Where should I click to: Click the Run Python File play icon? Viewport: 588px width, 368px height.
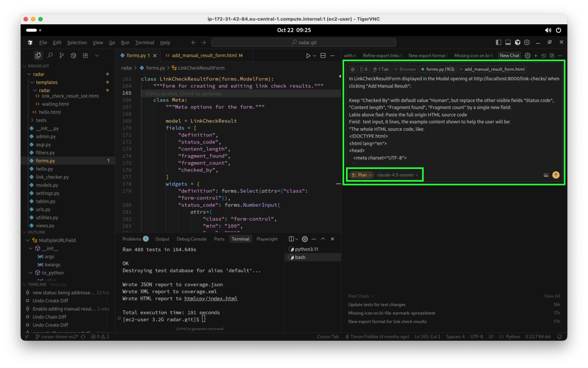tap(308, 55)
